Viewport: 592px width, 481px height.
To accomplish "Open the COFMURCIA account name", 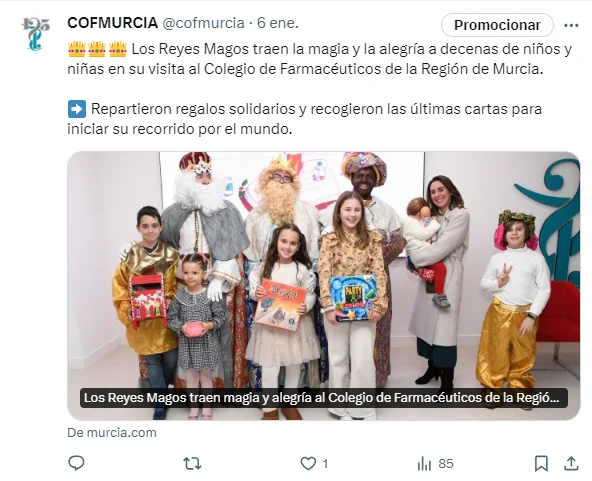I will [113, 23].
